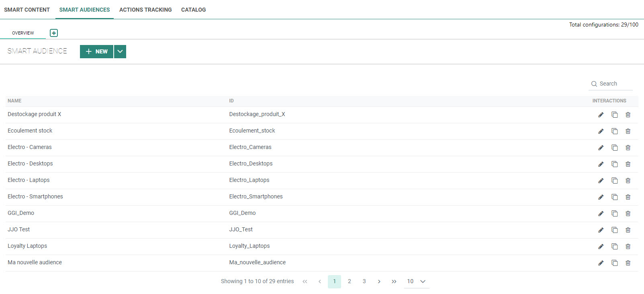Create a new smart audience
The height and width of the screenshot is (294, 644).
96,51
